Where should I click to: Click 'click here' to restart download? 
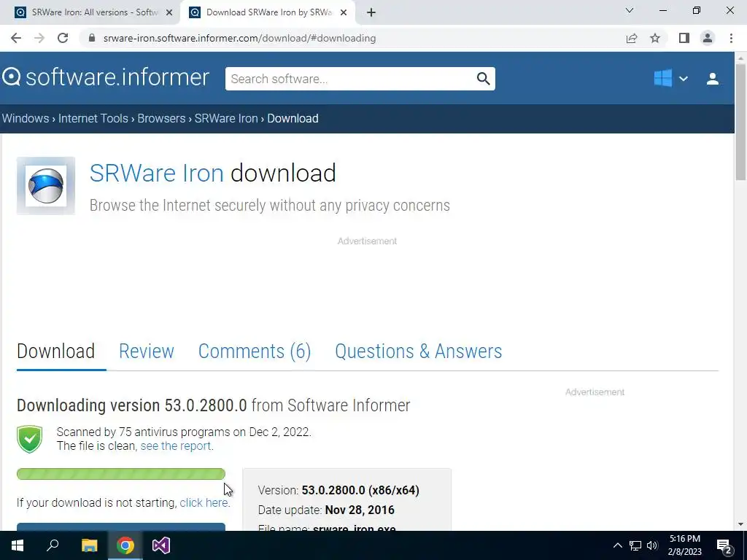click(204, 503)
